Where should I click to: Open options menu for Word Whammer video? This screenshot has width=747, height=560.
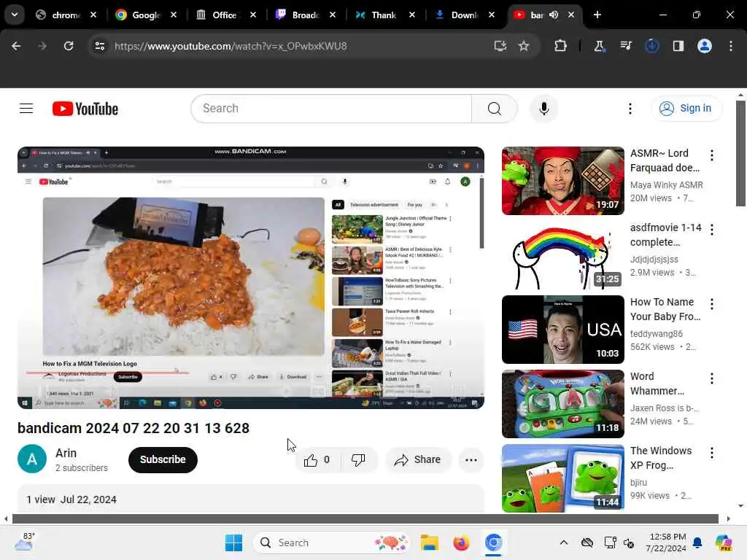pos(712,378)
